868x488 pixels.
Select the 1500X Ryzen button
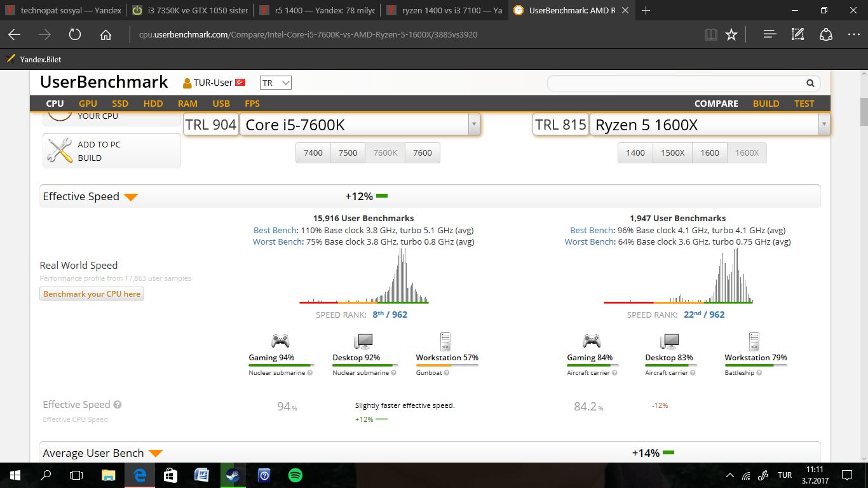(672, 152)
